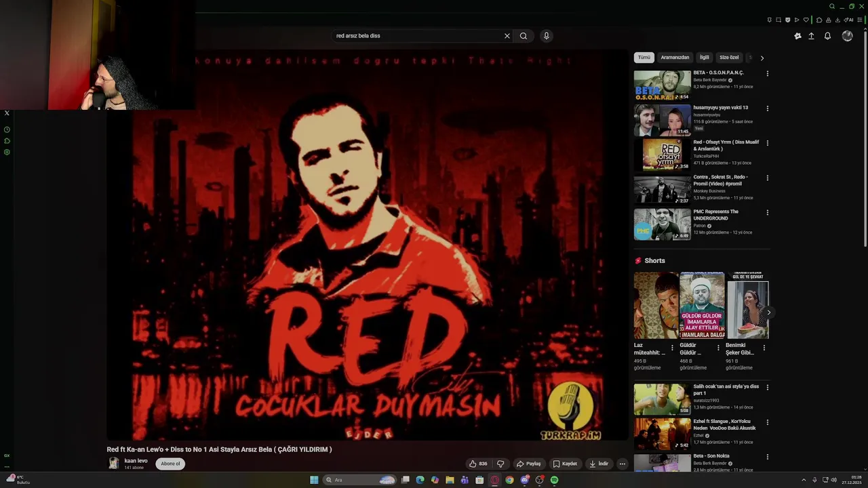Open Spotify from the taskbar
Image resolution: width=868 pixels, height=488 pixels.
554,480
